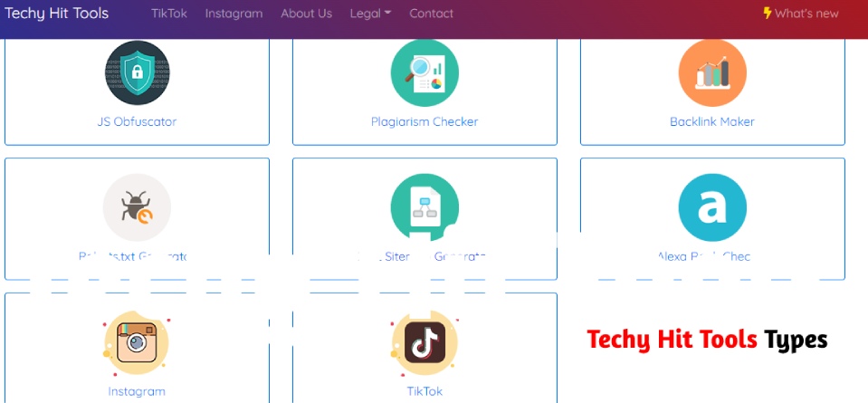The width and height of the screenshot is (868, 403).
Task: Open the XML Sitemap Generator document icon
Action: 424,207
